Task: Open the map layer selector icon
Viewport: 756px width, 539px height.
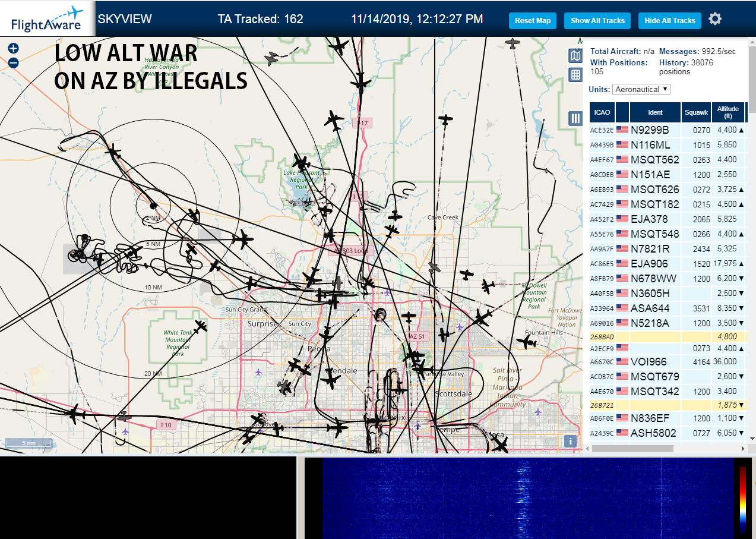Action: pos(575,56)
